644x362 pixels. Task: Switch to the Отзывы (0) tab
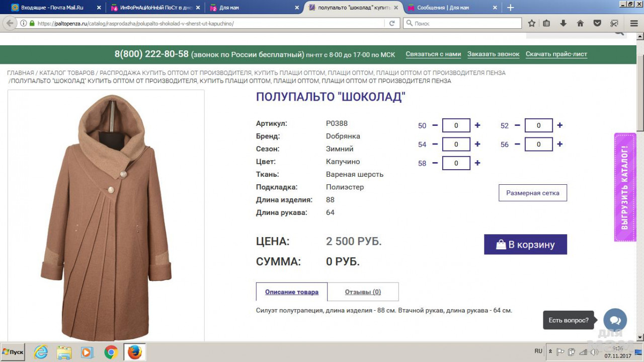pos(363,292)
